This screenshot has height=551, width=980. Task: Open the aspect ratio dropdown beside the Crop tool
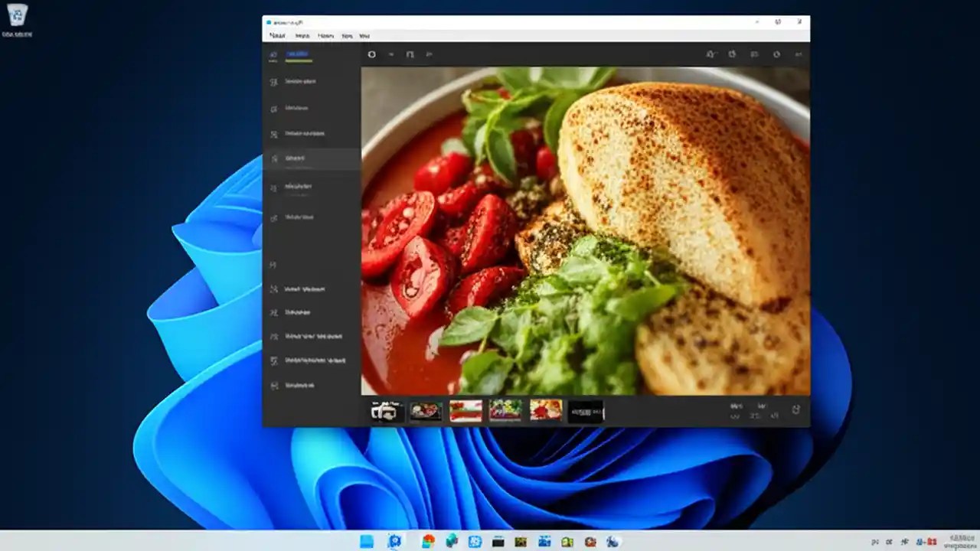390,54
